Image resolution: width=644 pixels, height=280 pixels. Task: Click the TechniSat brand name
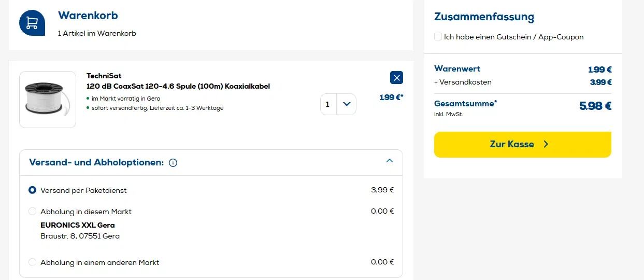click(x=104, y=76)
